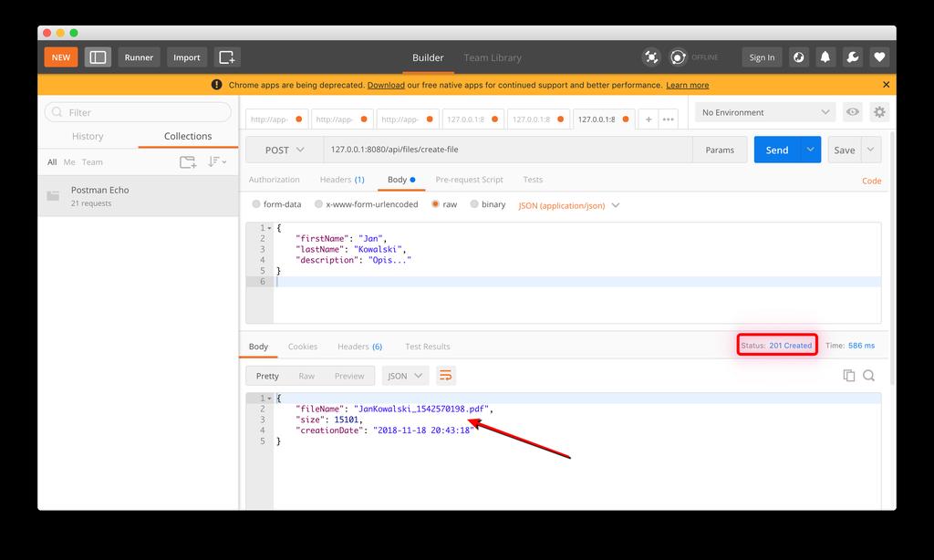Open the globe browse icon
The image size is (934, 560).
(x=799, y=57)
